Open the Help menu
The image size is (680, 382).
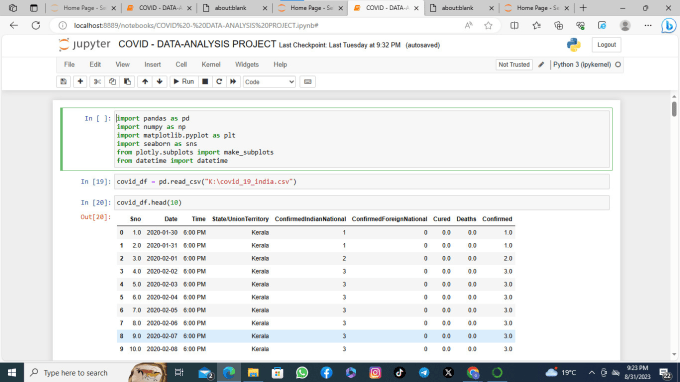[280, 65]
